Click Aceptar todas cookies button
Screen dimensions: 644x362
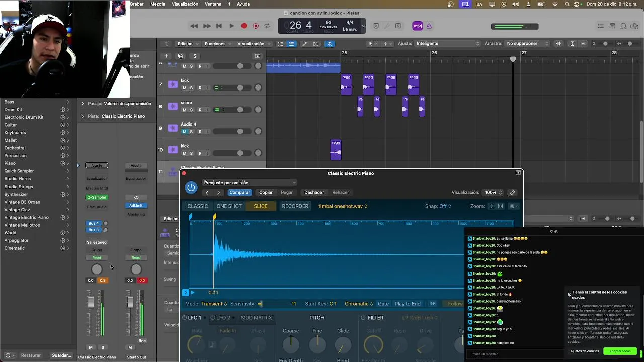pyautogui.click(x=620, y=351)
